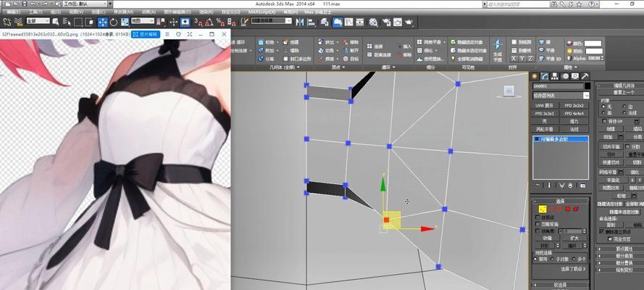
Task: Activate the Select and Scale tool
Action: [125, 22]
